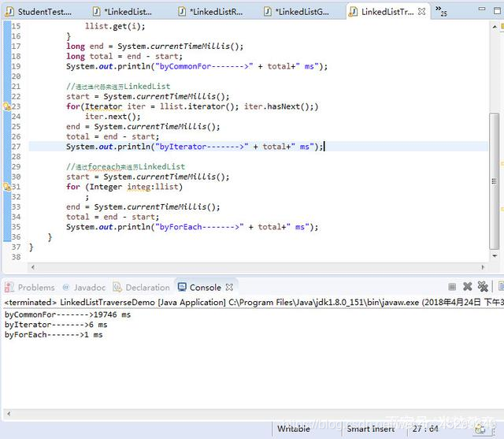Click the overview ruler marker at the top right

(502, 27)
